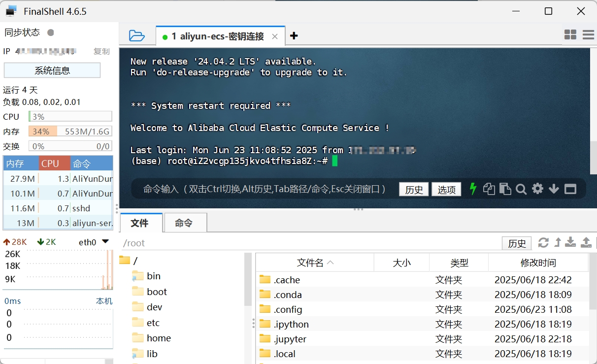Viewport: 597px width, 364px height.
Task: Open the lib folder in tree
Action: (145, 354)
